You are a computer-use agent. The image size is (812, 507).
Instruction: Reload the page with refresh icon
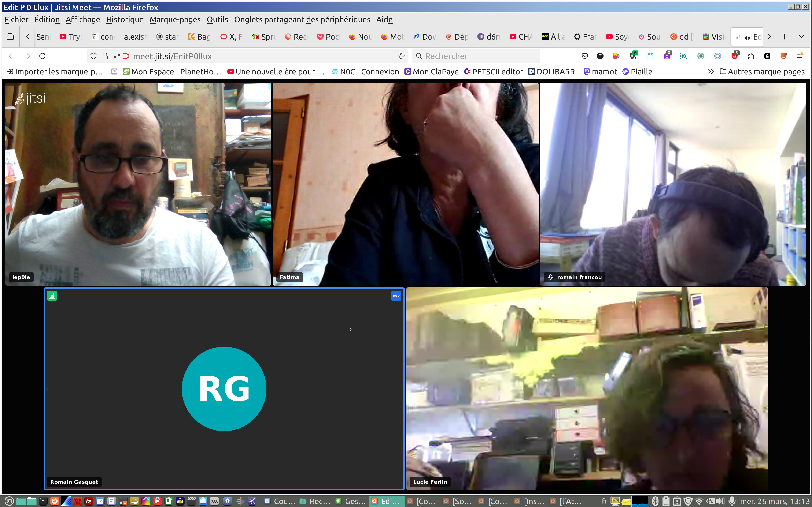42,56
